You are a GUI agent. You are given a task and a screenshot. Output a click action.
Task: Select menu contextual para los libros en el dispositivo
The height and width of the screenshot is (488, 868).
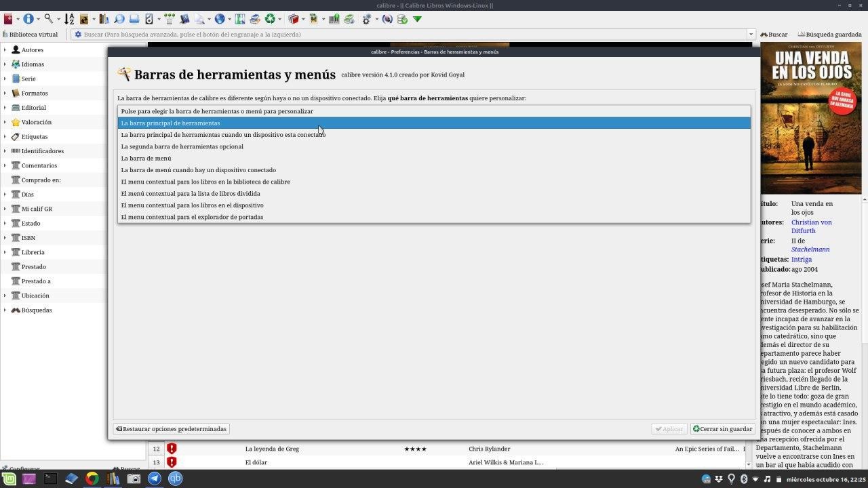(434, 205)
